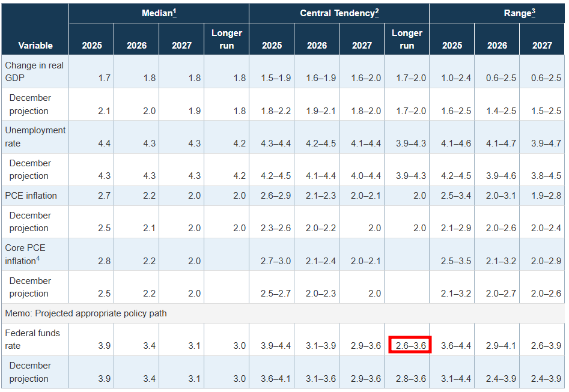Click the Longer run header under Median
The height and width of the screenshot is (392, 569).
(x=227, y=39)
